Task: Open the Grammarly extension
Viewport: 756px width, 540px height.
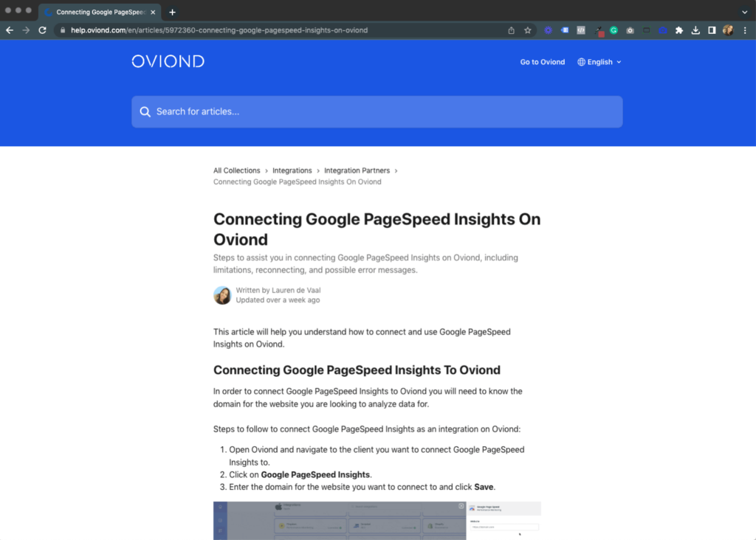Action: click(614, 30)
